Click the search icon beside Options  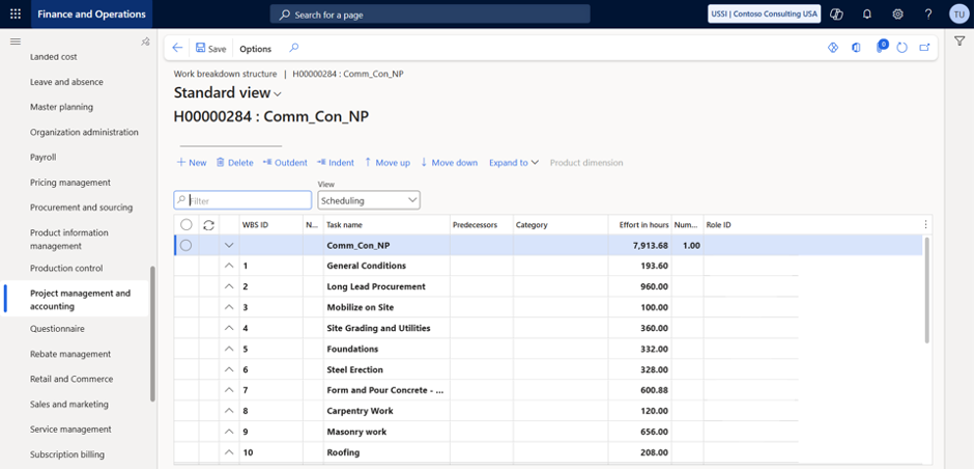pyautogui.click(x=294, y=48)
